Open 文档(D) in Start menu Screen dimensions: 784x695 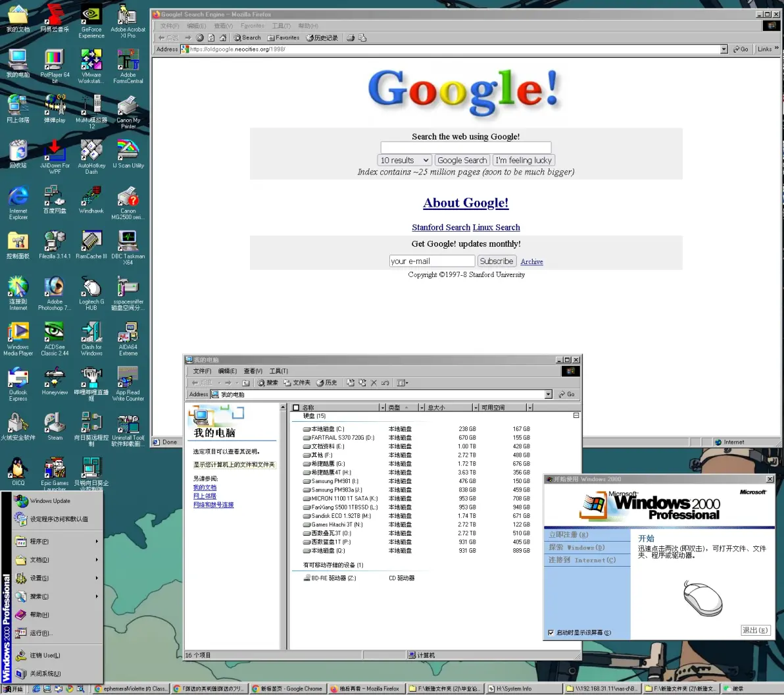point(57,560)
